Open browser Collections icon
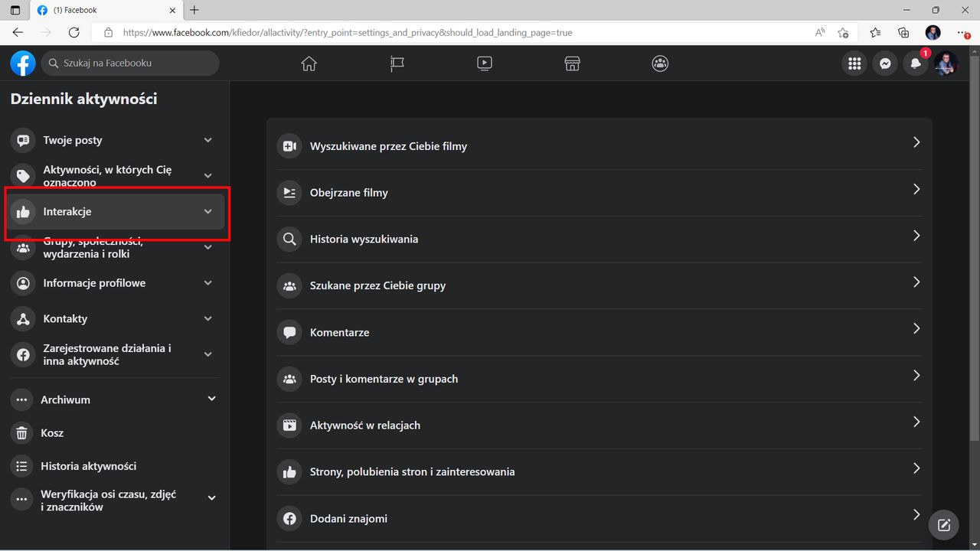 point(904,32)
